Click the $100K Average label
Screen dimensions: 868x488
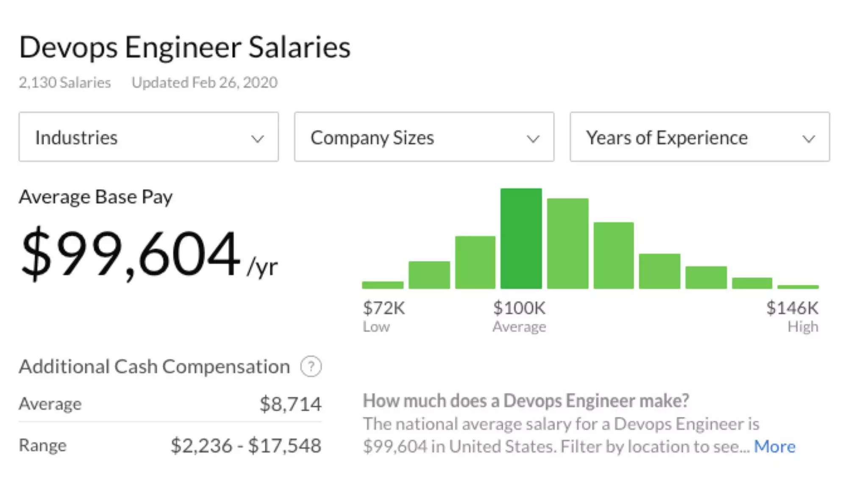pyautogui.click(x=519, y=316)
